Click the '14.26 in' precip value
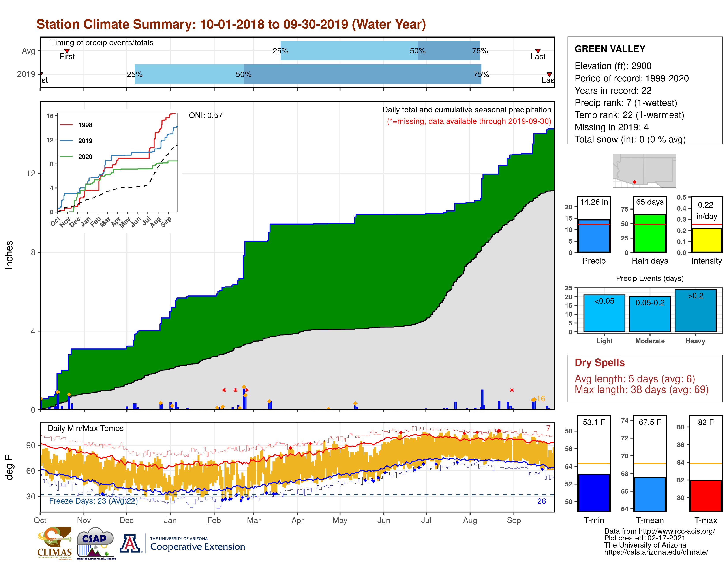 (x=594, y=202)
